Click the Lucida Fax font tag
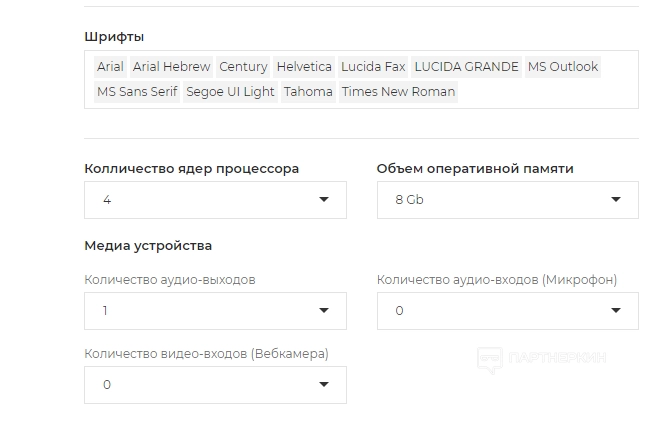 pos(373,67)
